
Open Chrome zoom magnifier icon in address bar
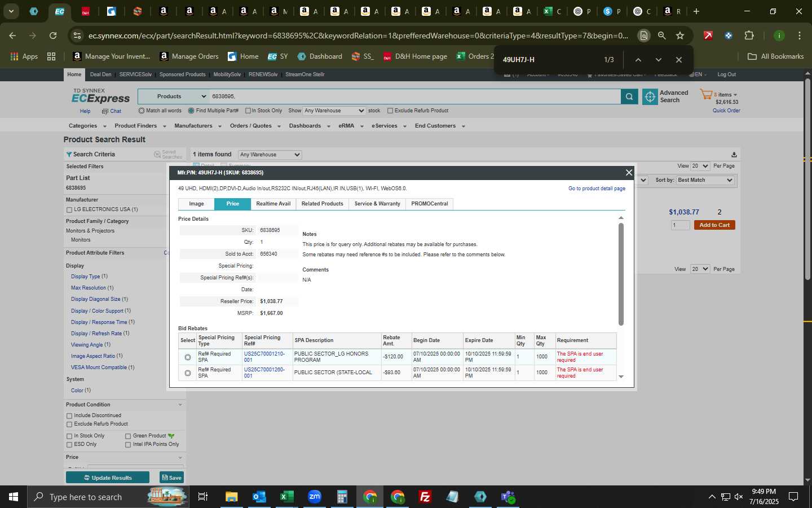[x=662, y=36]
